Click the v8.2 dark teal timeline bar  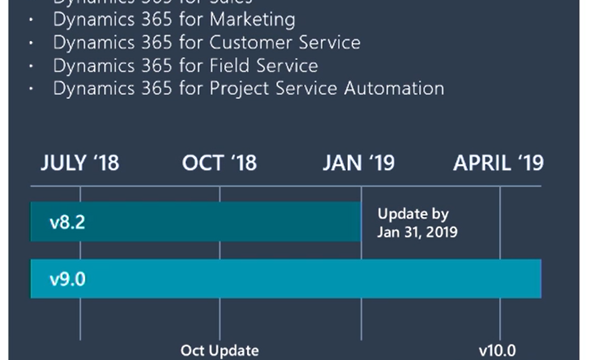point(196,222)
